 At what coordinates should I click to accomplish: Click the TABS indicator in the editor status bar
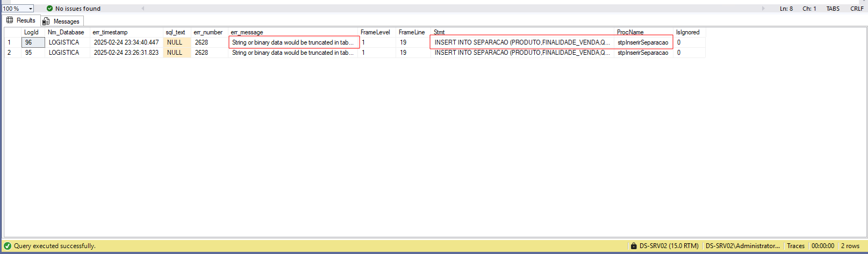(833, 9)
